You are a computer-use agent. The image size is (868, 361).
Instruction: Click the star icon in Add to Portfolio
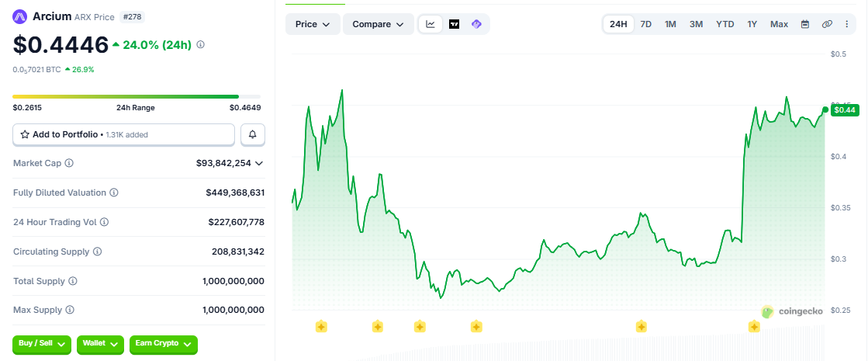click(25, 134)
